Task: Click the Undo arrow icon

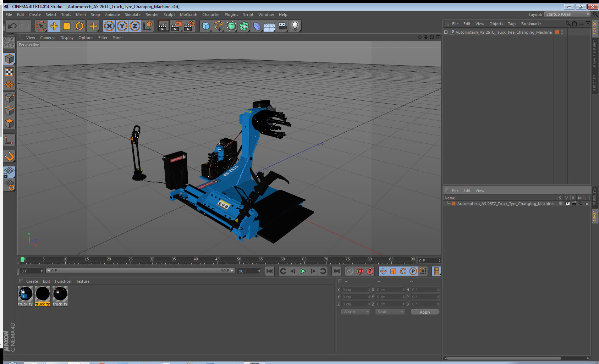Action: (x=12, y=26)
